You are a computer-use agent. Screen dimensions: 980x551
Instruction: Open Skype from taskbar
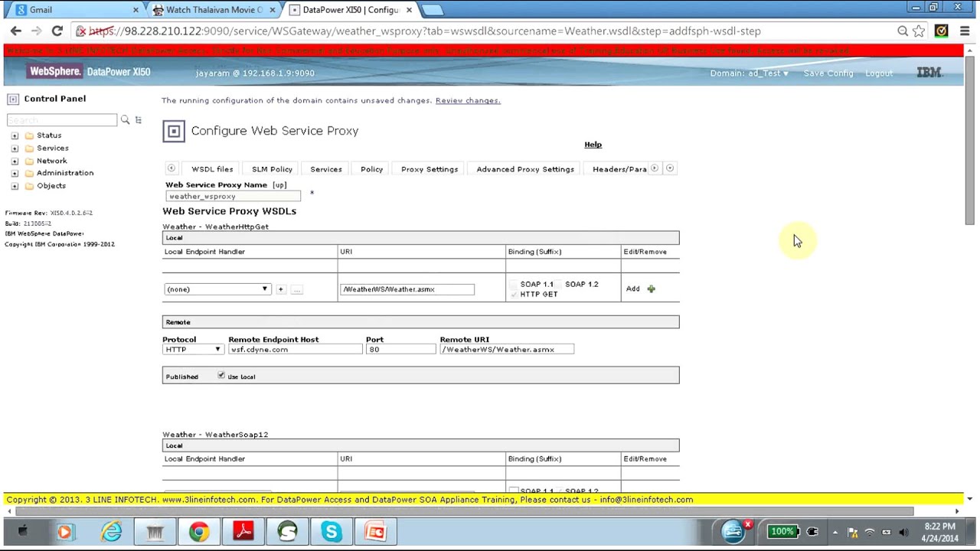tap(332, 531)
